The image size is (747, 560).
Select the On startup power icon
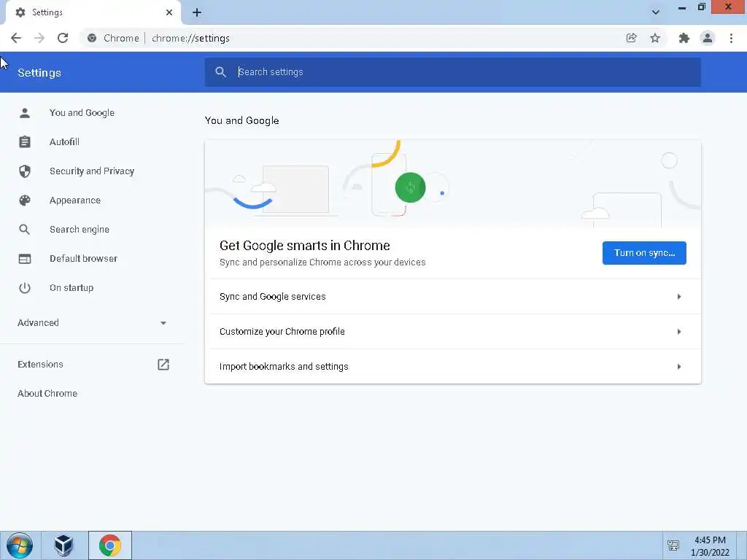pyautogui.click(x=25, y=287)
